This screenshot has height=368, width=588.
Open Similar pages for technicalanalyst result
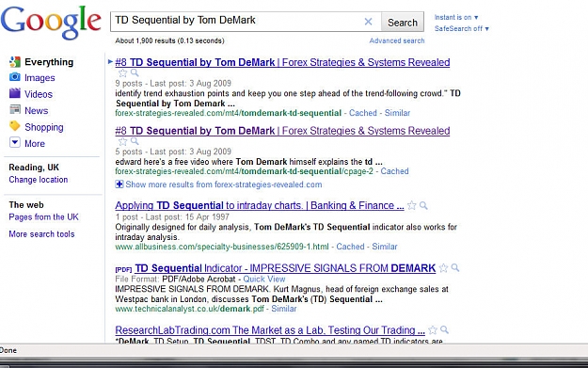tap(284, 309)
